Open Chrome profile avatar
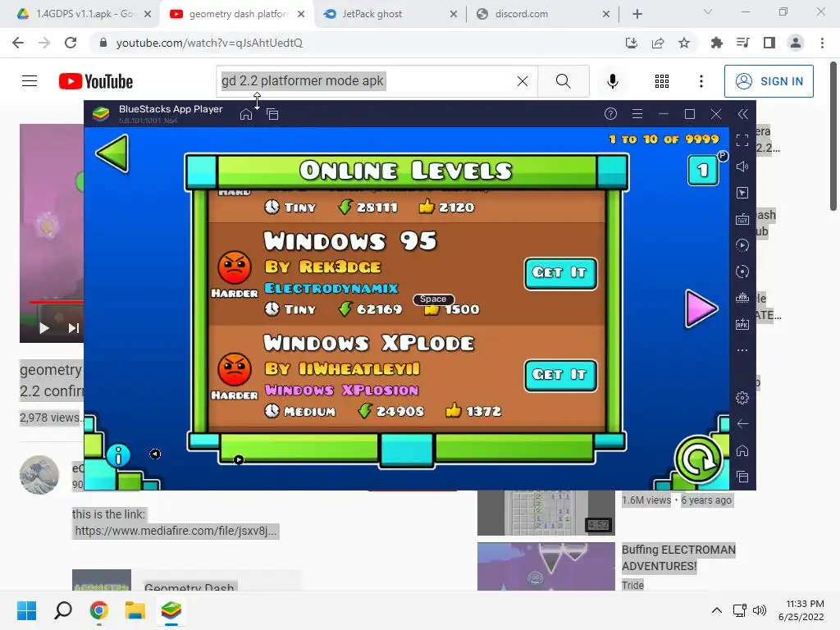This screenshot has width=840, height=630. (x=796, y=43)
